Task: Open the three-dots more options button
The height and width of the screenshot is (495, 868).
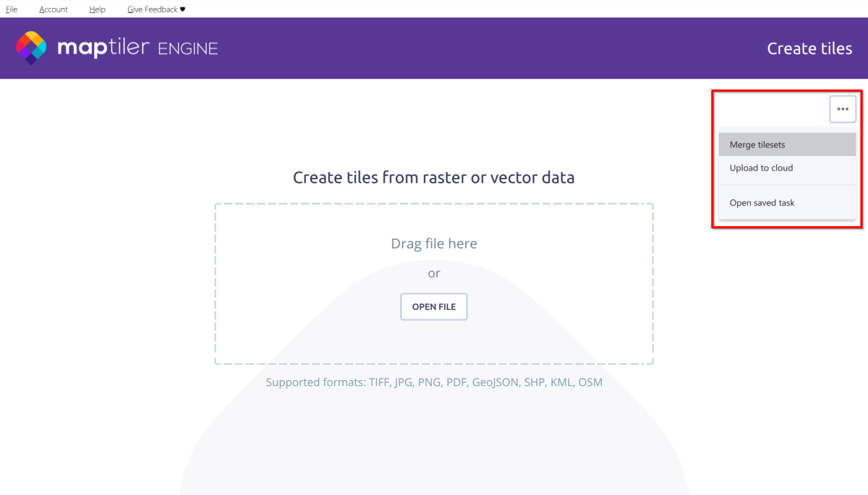Action: pyautogui.click(x=843, y=109)
